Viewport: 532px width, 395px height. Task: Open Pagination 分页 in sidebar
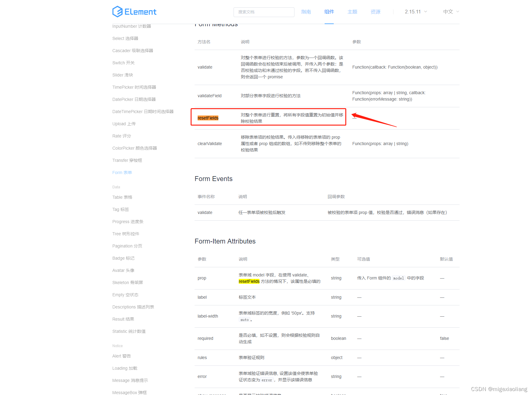[x=127, y=246]
